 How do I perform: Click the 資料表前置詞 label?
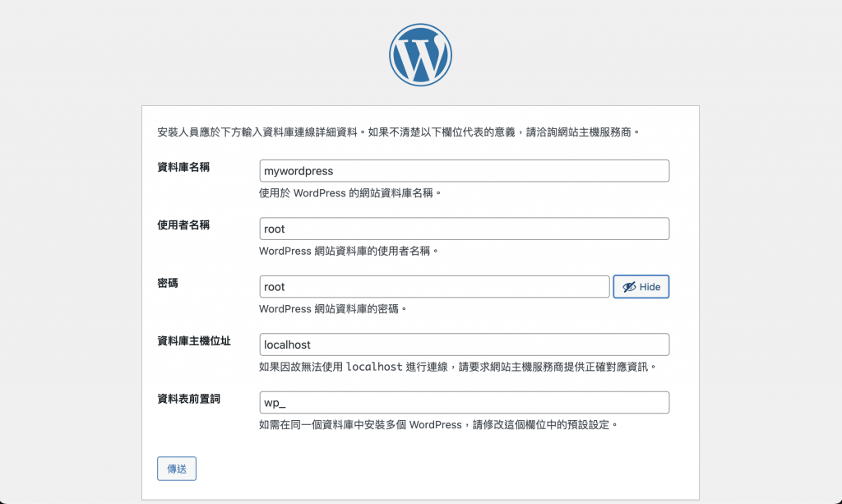[188, 400]
